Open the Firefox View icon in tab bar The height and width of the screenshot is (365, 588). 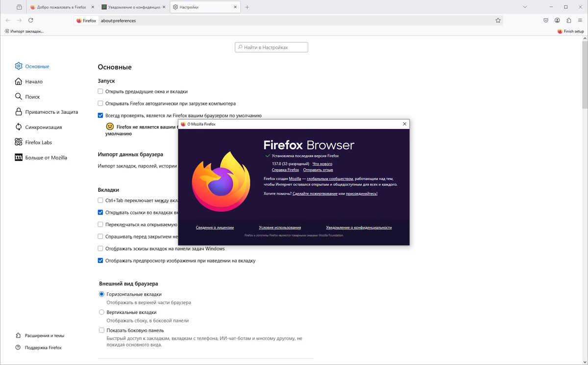click(x=19, y=7)
